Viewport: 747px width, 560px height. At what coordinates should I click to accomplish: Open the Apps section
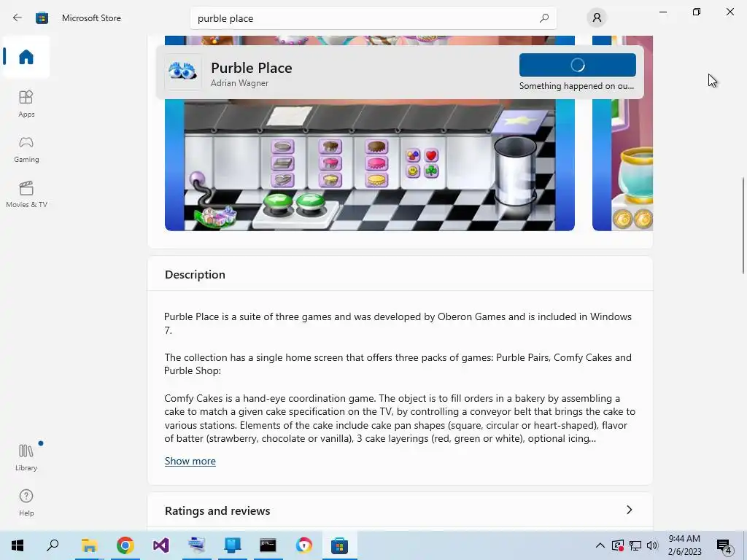26,104
